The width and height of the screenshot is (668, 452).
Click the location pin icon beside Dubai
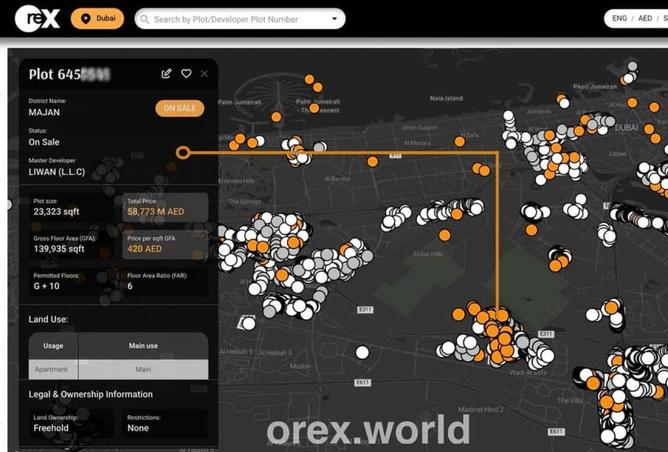[86, 19]
